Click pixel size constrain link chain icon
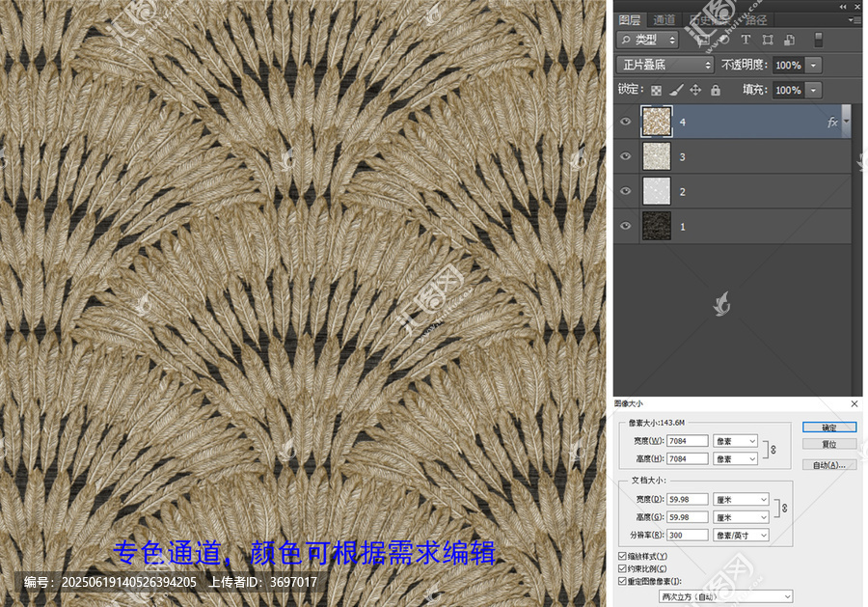 coord(773,450)
